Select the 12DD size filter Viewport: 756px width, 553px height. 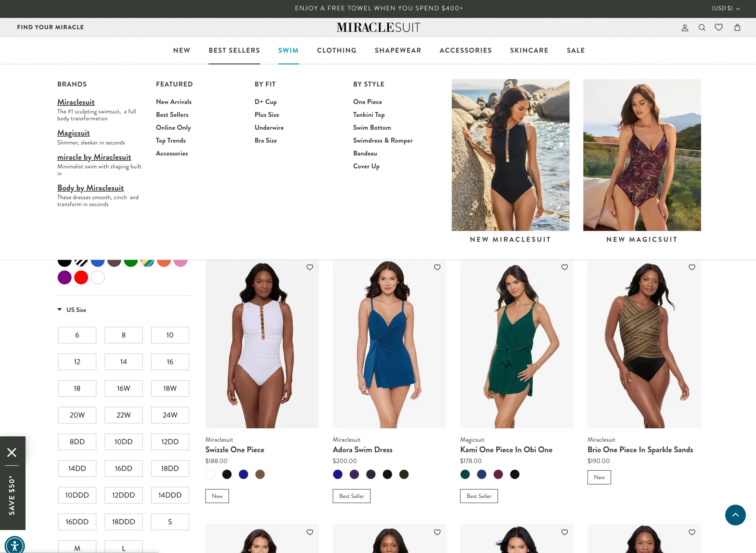point(170,442)
